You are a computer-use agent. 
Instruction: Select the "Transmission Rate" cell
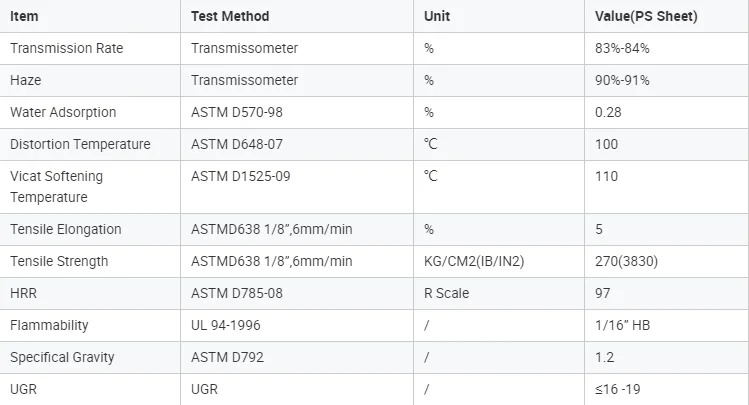pyautogui.click(x=65, y=48)
